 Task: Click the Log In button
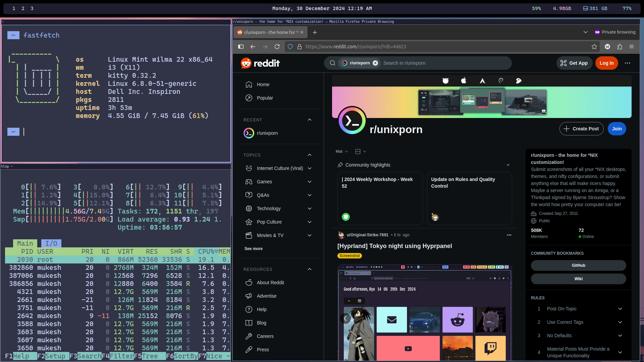[x=606, y=63]
